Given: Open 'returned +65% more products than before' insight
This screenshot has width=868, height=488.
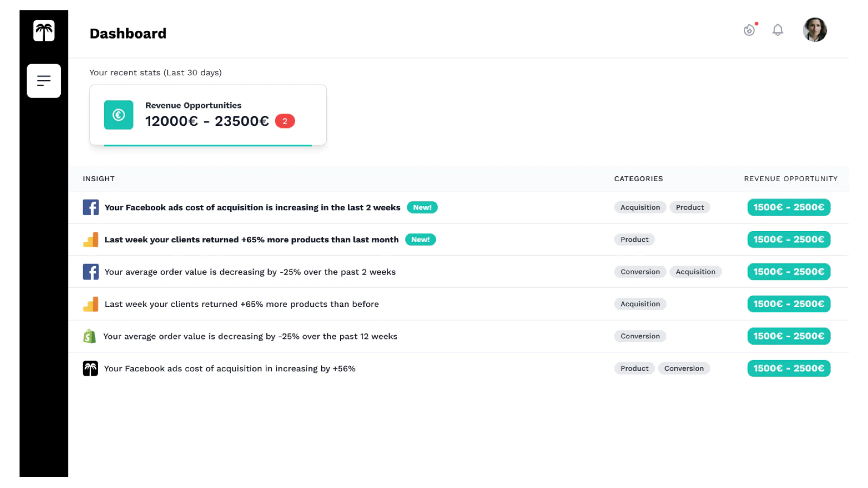Looking at the screenshot, I should [x=242, y=304].
